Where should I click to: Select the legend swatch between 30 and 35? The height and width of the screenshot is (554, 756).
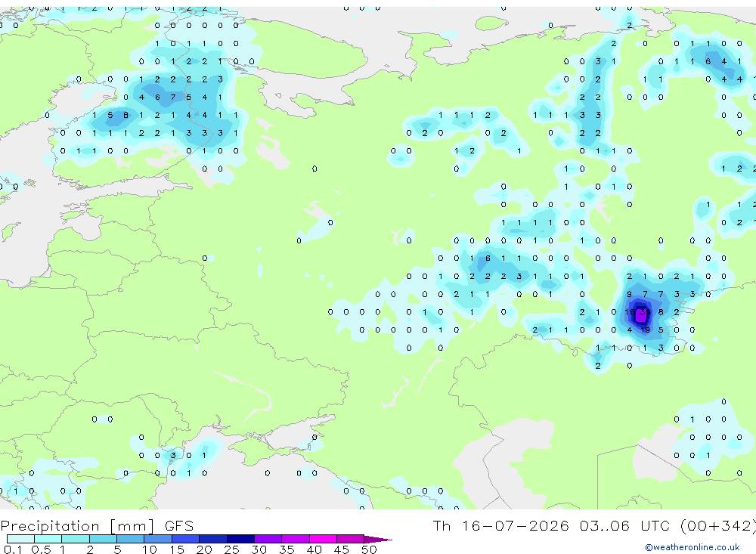[268, 539]
